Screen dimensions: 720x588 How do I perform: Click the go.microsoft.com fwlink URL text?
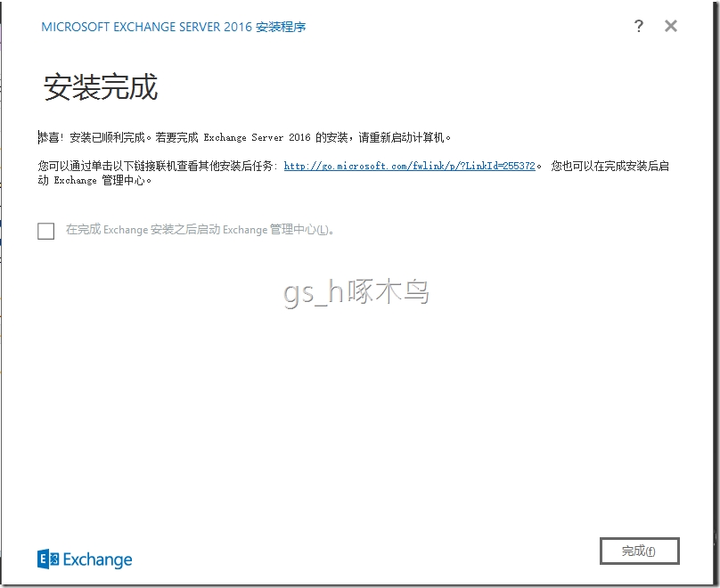(407, 166)
